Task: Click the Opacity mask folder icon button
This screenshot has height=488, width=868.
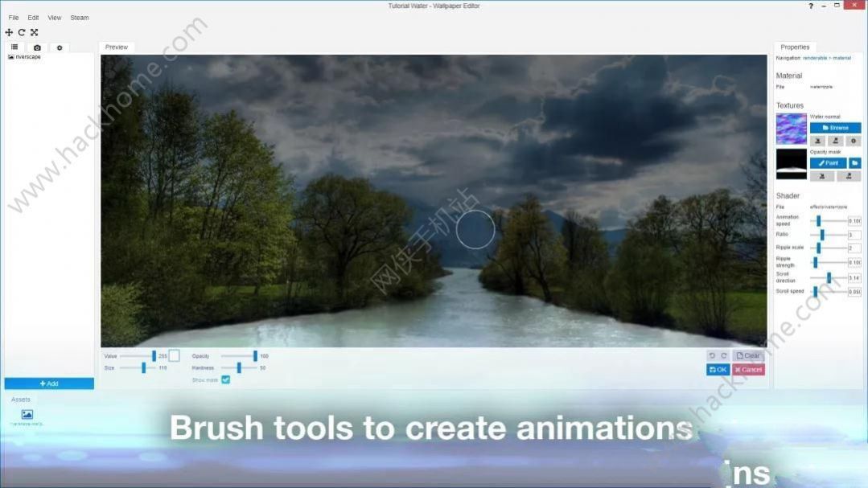Action: tap(854, 162)
